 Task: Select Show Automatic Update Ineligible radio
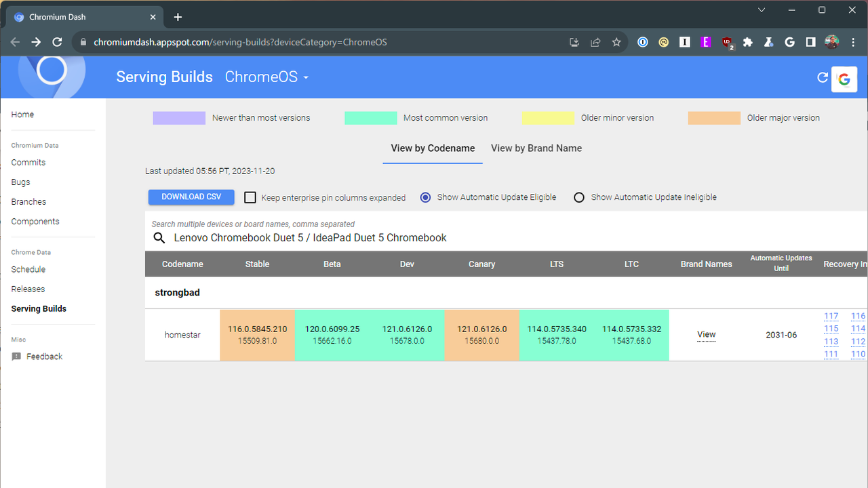[x=579, y=197]
